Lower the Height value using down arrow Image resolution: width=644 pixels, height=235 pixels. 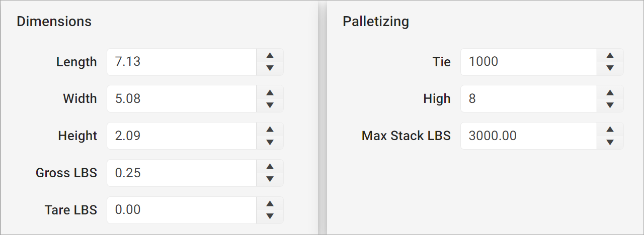point(270,142)
